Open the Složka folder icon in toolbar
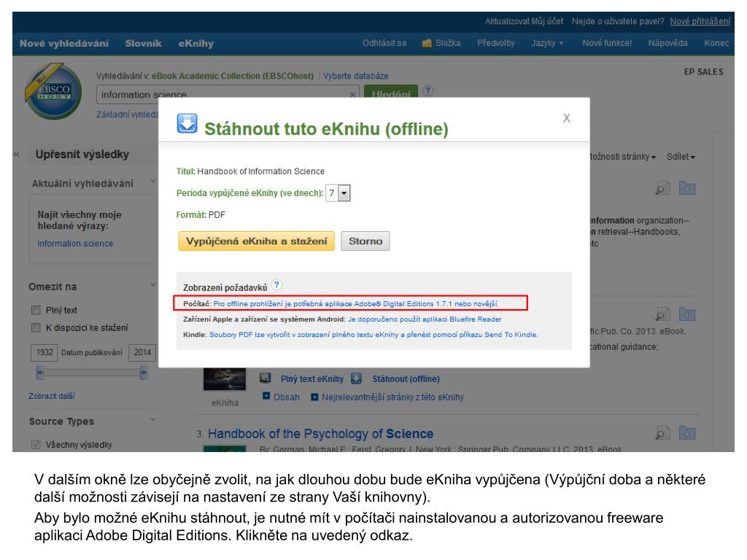 coord(427,43)
